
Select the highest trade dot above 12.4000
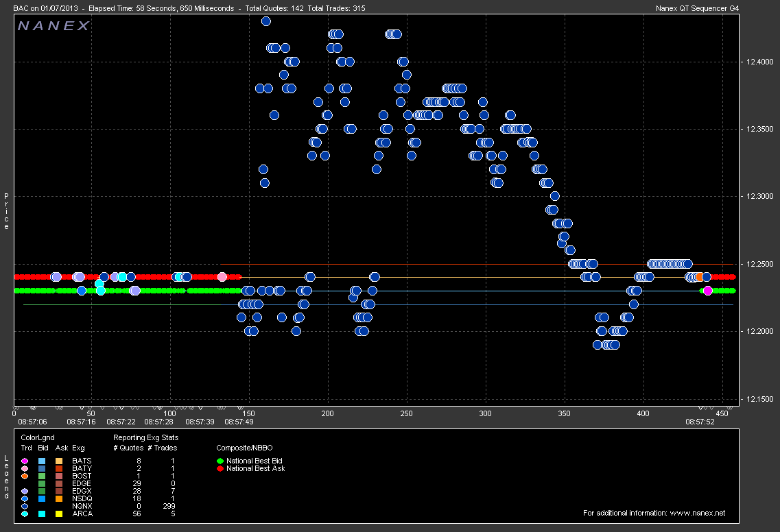(x=266, y=21)
